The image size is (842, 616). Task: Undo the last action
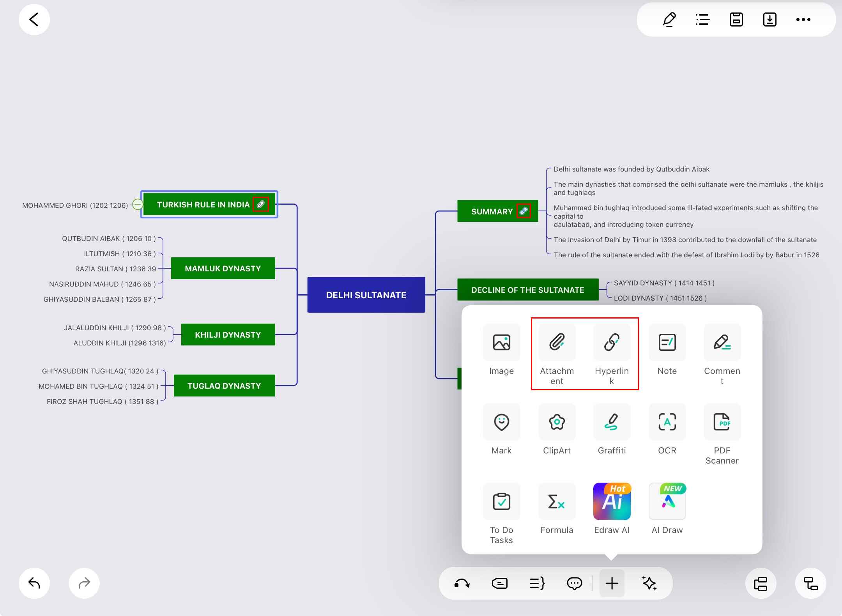[x=34, y=583]
